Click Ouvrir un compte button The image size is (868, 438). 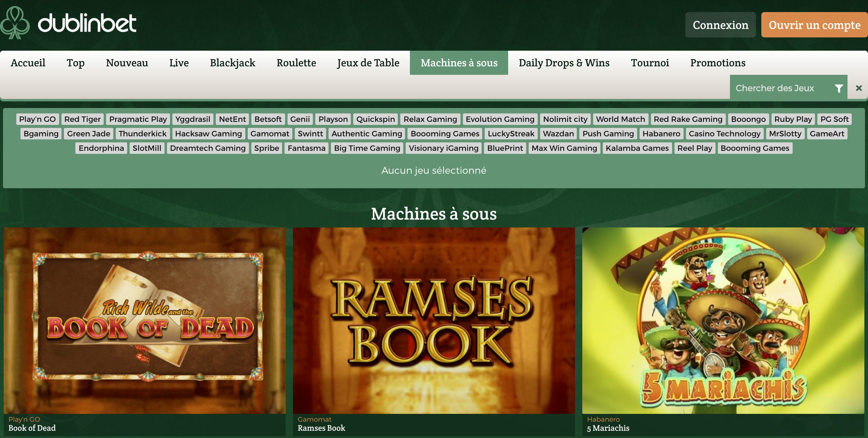tap(814, 25)
